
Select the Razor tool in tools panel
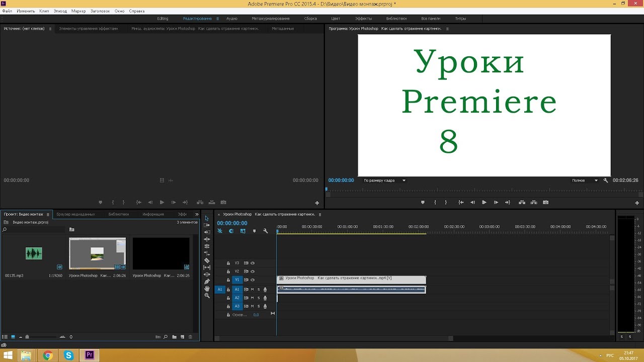(207, 260)
